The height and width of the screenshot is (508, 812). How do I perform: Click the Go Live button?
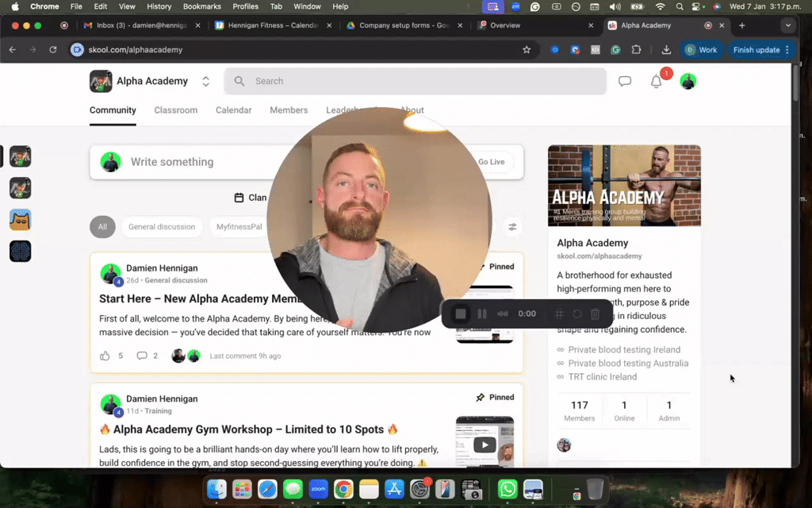[x=491, y=162]
